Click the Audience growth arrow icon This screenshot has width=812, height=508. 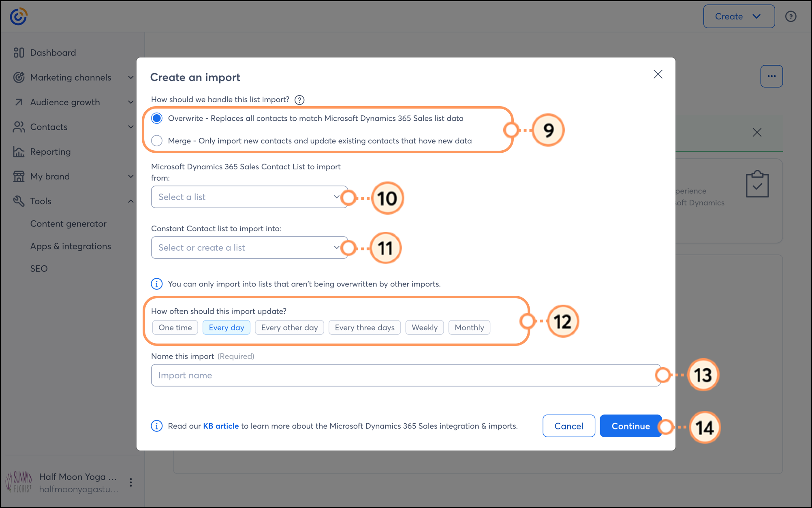(x=19, y=102)
